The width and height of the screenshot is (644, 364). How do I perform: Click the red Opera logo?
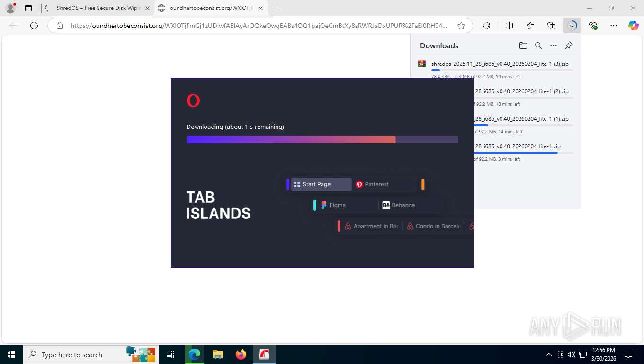[x=193, y=100]
